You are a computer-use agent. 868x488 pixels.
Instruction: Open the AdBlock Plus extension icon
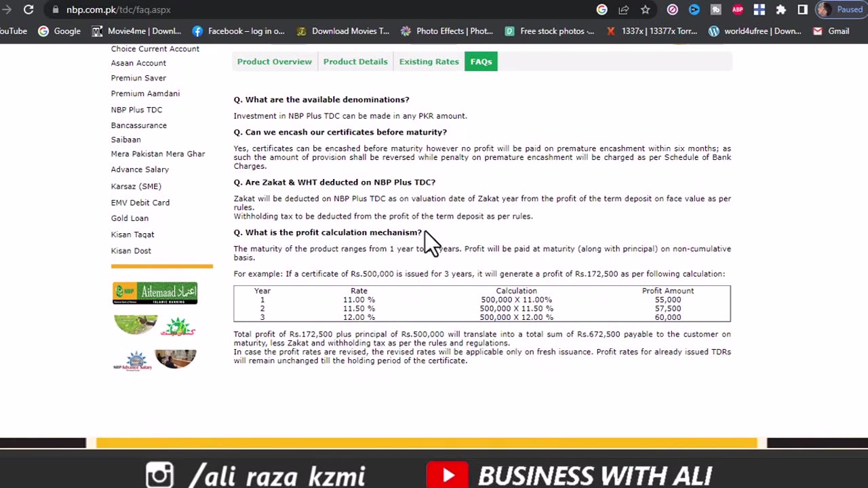pyautogui.click(x=737, y=9)
